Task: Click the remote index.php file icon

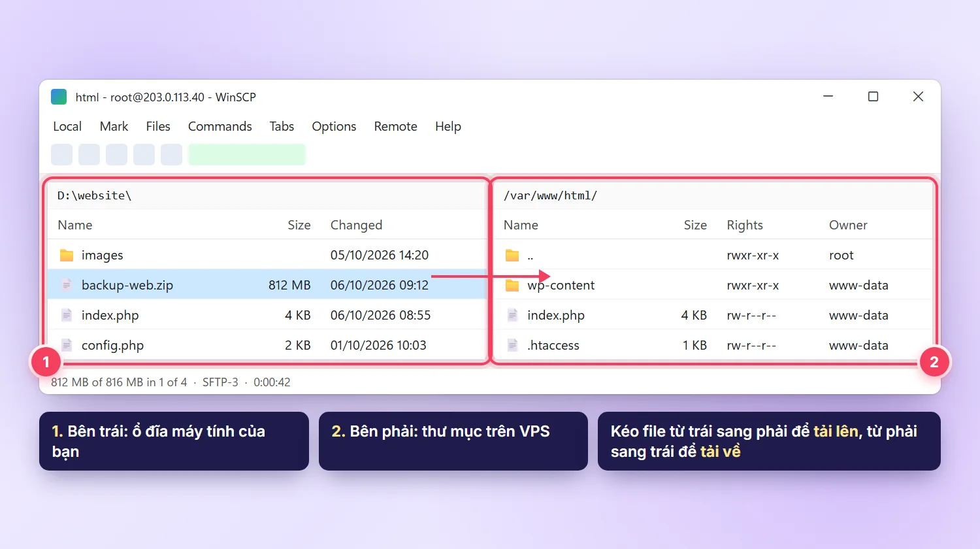Action: (x=512, y=315)
